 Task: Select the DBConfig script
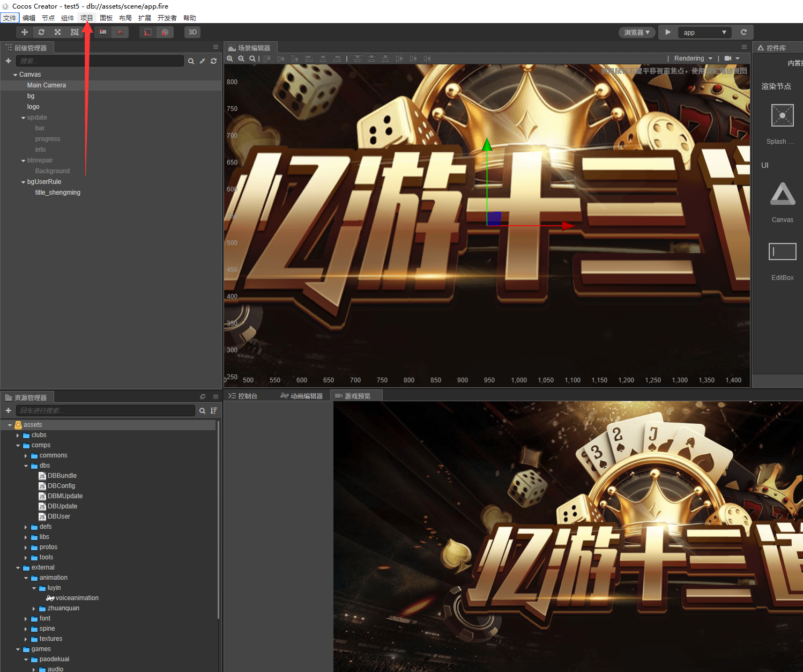[x=57, y=486]
